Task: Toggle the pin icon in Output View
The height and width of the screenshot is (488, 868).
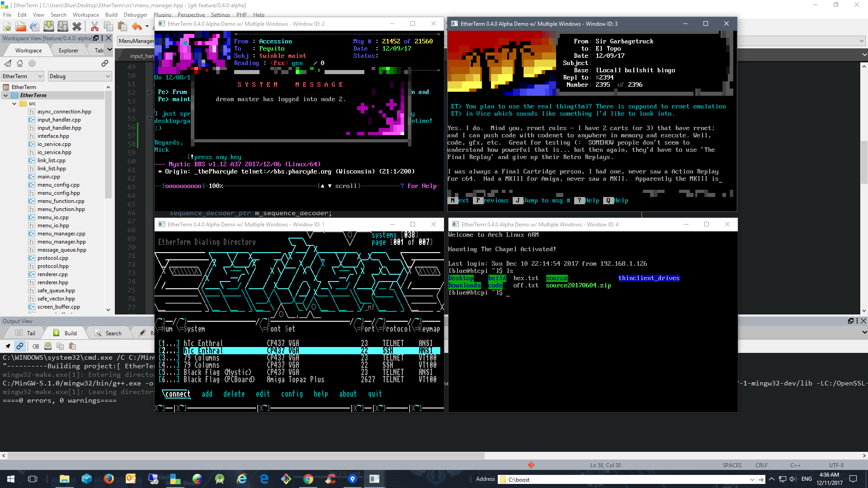Action: pyautogui.click(x=8, y=347)
